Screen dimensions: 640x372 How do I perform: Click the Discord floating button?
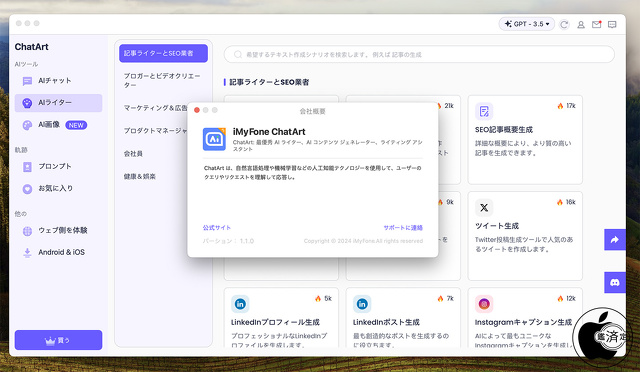pyautogui.click(x=615, y=283)
